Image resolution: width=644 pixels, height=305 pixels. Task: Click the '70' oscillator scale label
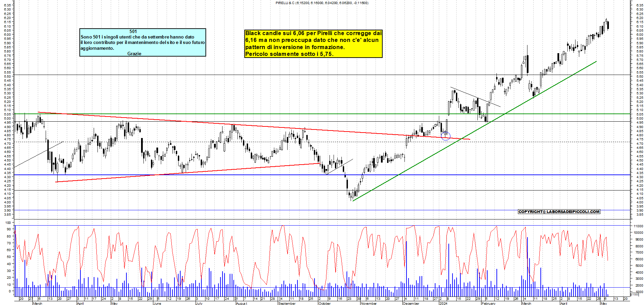click(9, 243)
